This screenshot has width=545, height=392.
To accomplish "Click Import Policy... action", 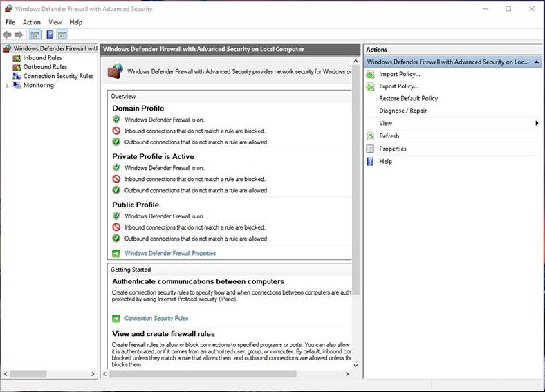I will coord(399,74).
